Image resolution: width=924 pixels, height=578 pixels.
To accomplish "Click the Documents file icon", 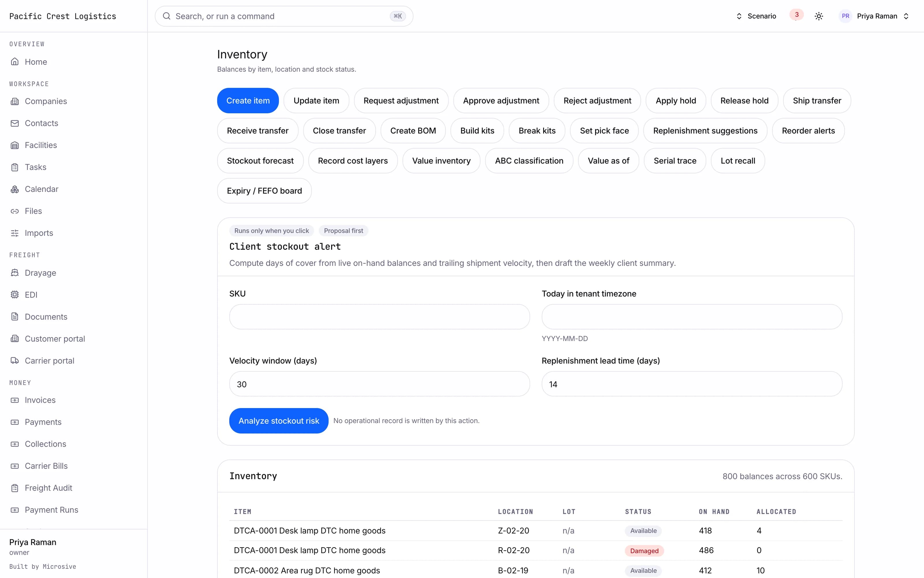I will coord(14,317).
